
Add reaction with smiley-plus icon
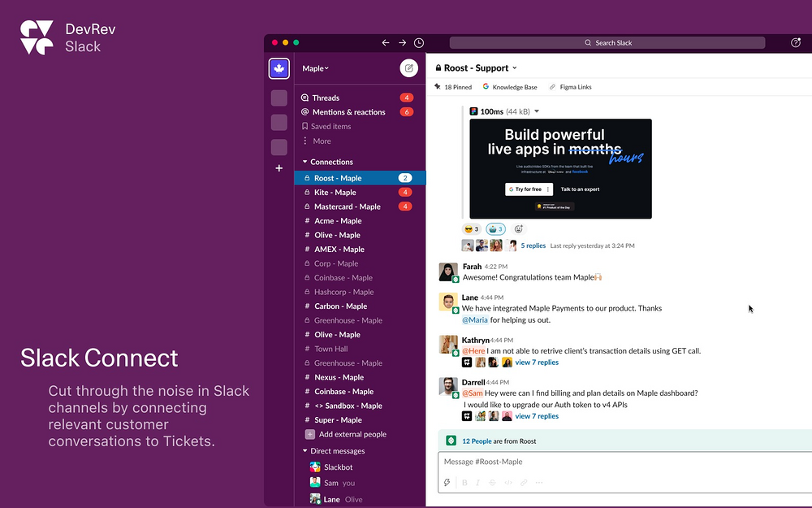tap(518, 228)
